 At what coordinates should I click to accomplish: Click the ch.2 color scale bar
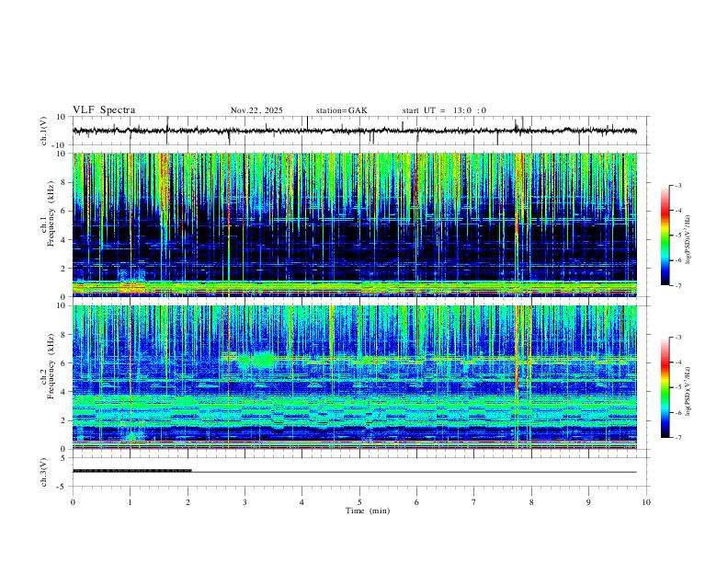coord(665,387)
